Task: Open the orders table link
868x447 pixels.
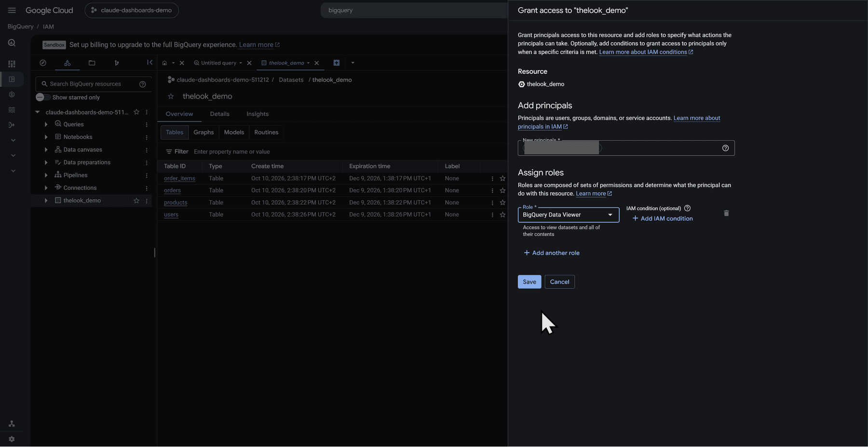Action: pyautogui.click(x=172, y=190)
